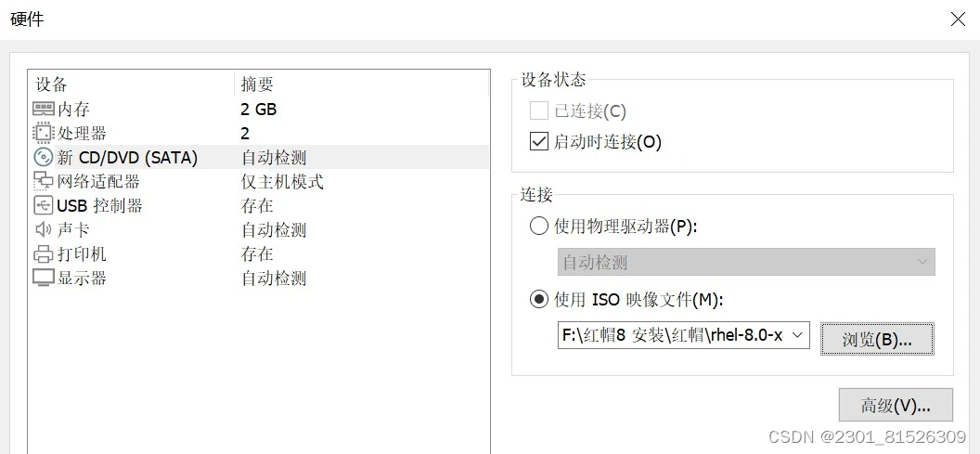Viewport: 980px width, 454px height.
Task: Toggle the 启动时连接(O) checkbox
Action: [539, 142]
